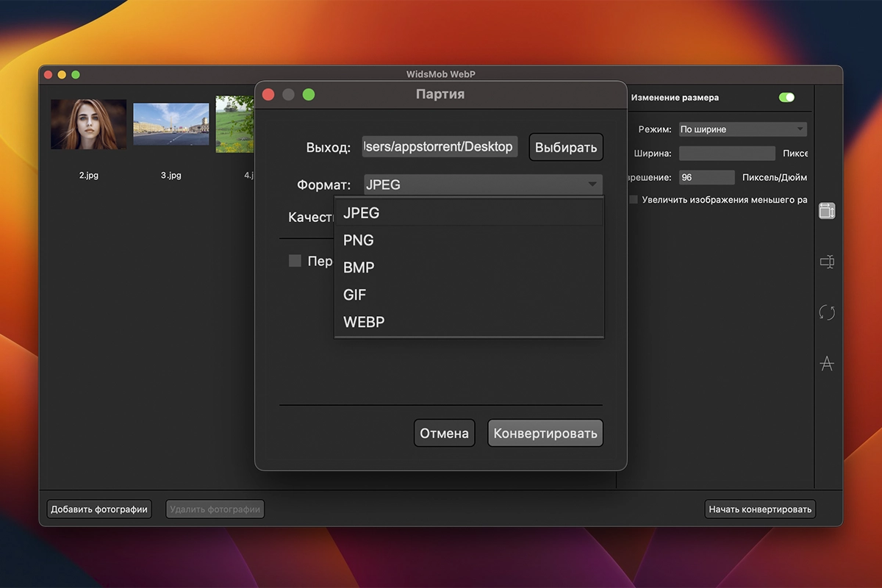Choose PNG from the format list

(x=359, y=240)
